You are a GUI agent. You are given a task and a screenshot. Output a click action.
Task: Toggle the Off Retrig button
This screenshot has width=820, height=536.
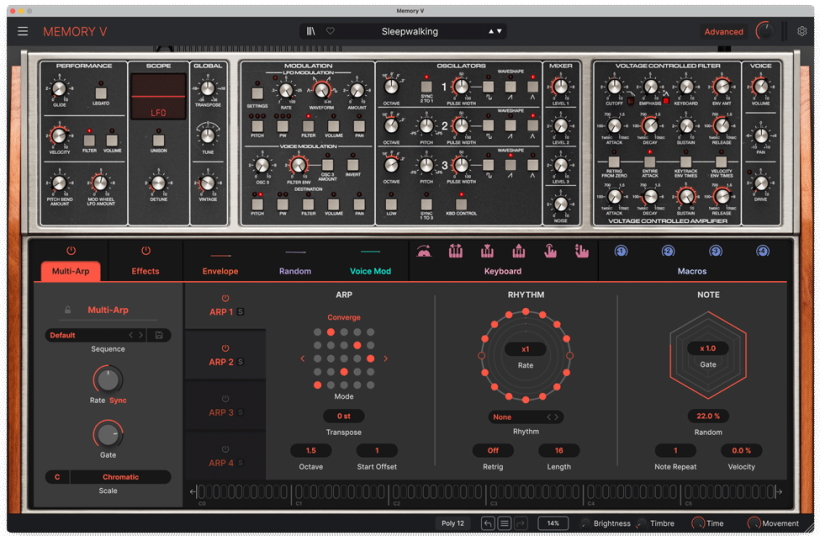493,450
